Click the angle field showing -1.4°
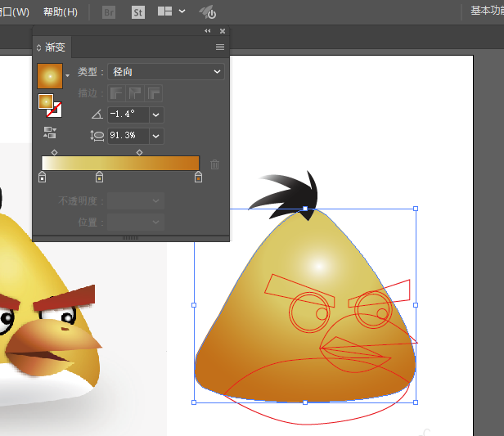 (128, 115)
